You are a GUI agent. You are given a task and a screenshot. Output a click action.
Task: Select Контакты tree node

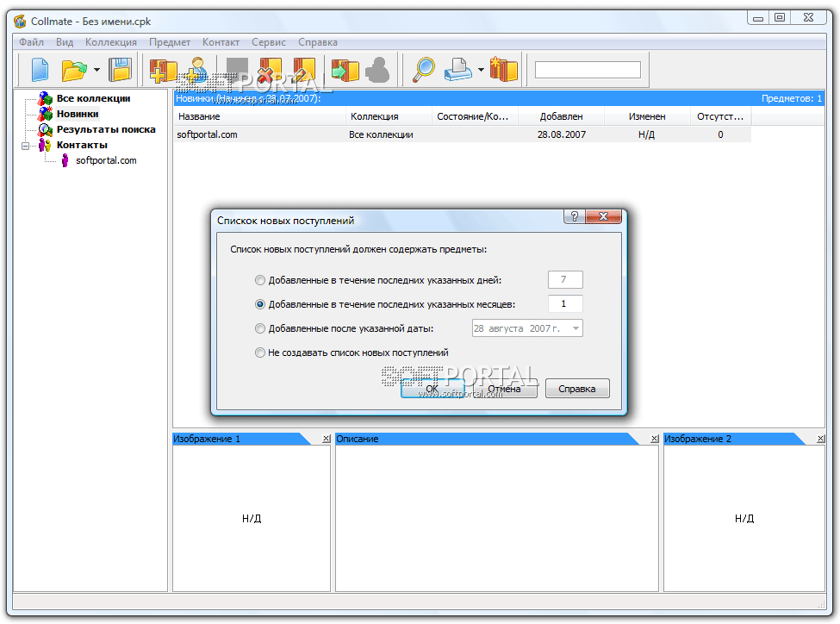point(82,145)
